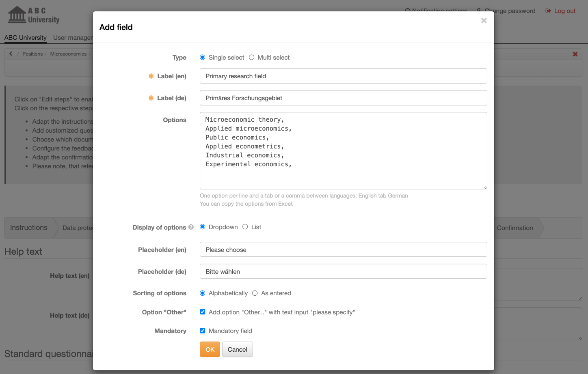588x374 pixels.
Task: Switch options display to List
Action: (245, 227)
